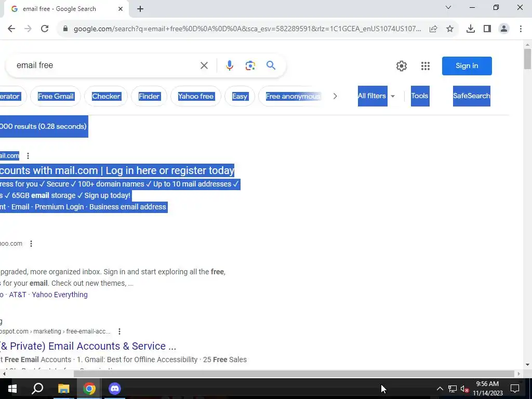Screen dimensions: 532x399
Task: Open Windows taskbar search
Action: (x=37, y=389)
